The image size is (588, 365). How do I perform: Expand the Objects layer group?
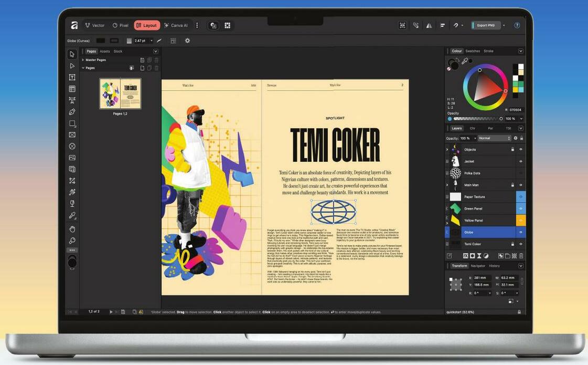(447, 150)
